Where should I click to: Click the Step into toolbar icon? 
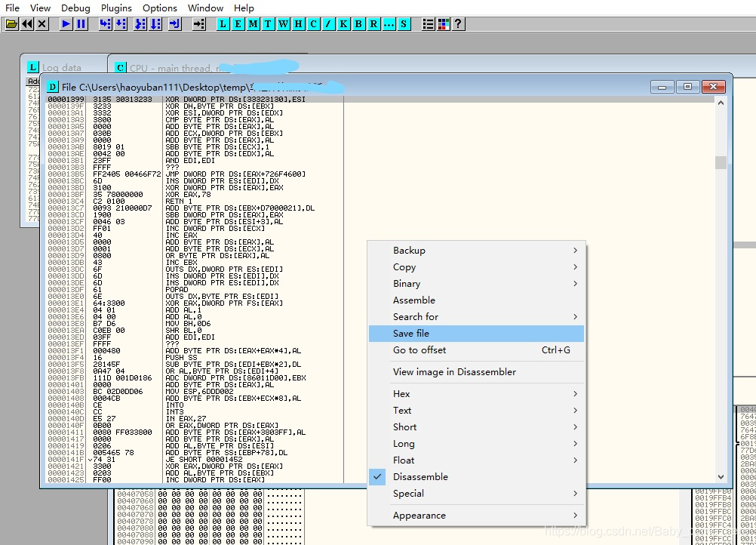pyautogui.click(x=105, y=23)
